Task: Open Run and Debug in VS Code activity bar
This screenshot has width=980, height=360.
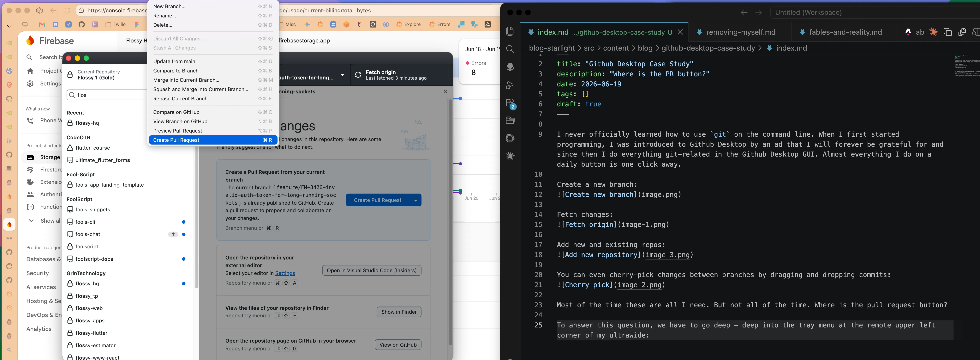Action: pyautogui.click(x=510, y=85)
